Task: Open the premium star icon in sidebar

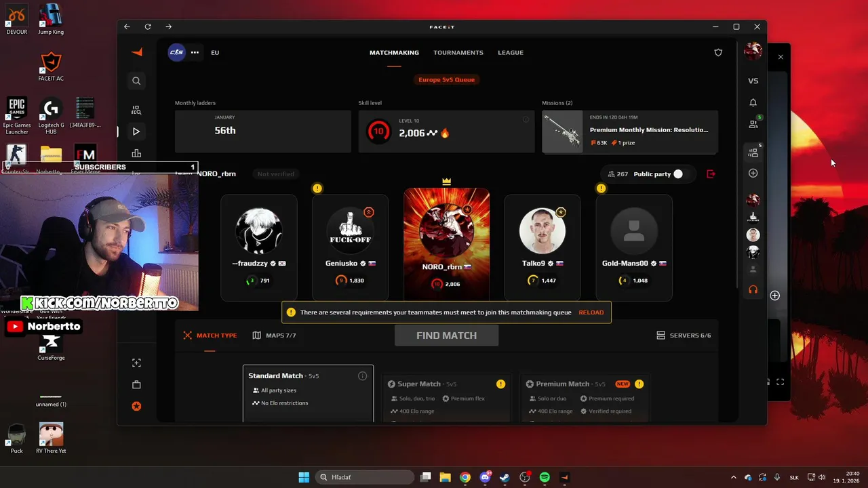Action: pos(136,406)
